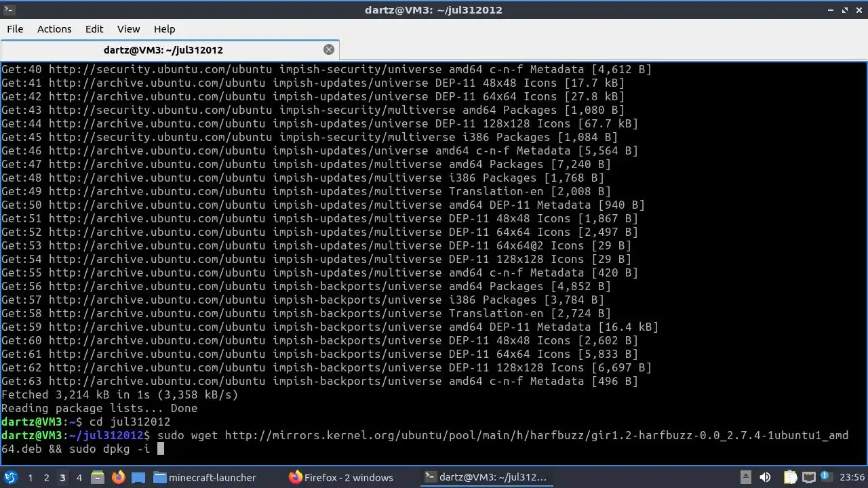
Task: Click the Get:62 128x128 Icons [6,697 B] line
Action: click(326, 367)
